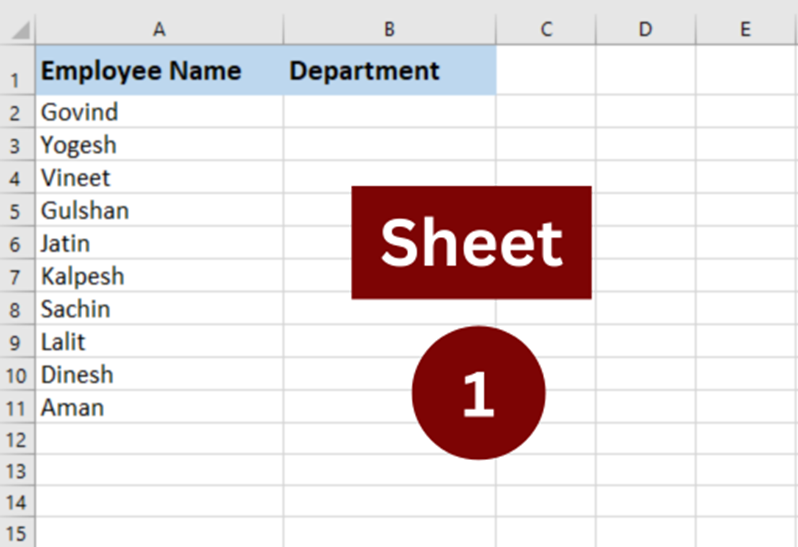This screenshot has width=798, height=547.
Task: Click the Select All corner triangle
Action: 20,30
